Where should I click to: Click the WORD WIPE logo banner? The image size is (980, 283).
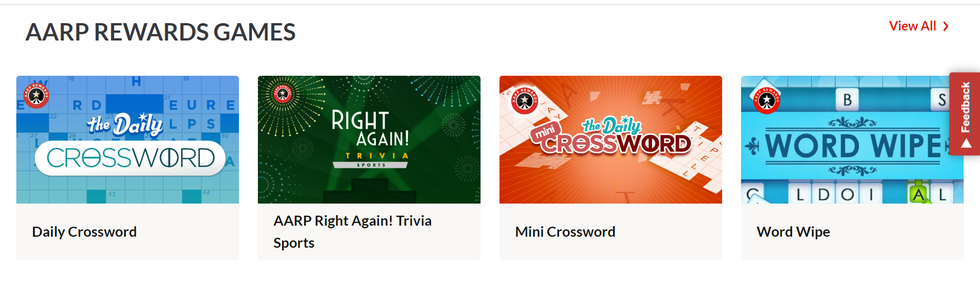(853, 146)
